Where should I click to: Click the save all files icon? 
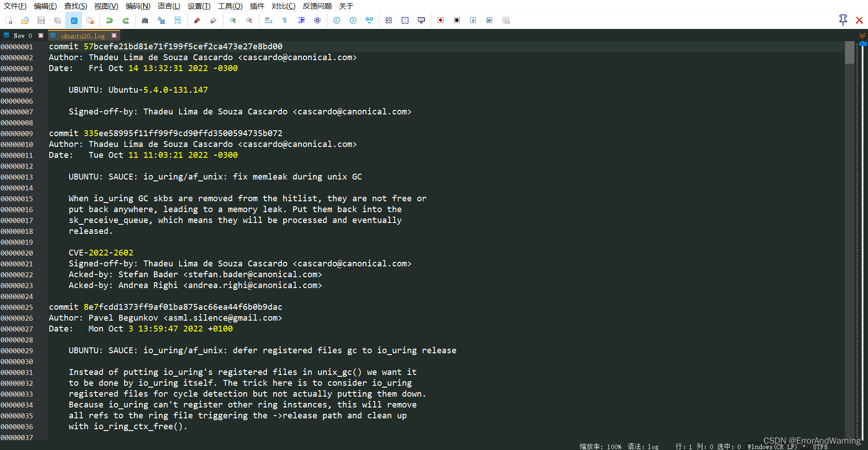pyautogui.click(x=57, y=20)
